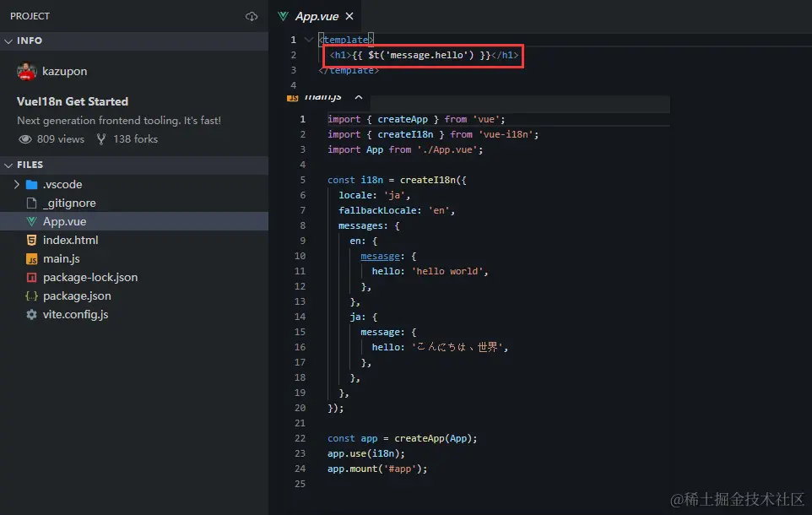The width and height of the screenshot is (812, 515).
Task: Click the kazupon author name
Action: coord(63,72)
